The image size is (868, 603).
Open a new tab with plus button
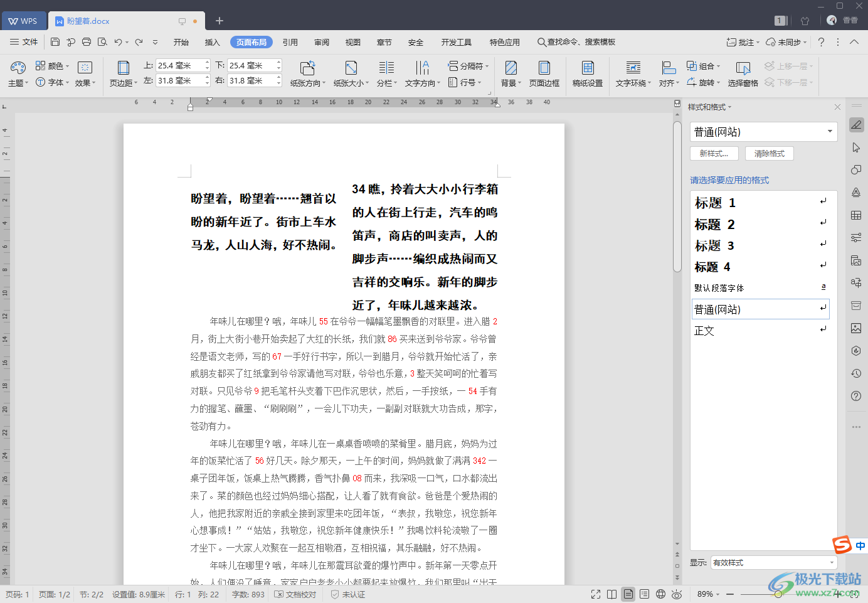click(x=220, y=21)
